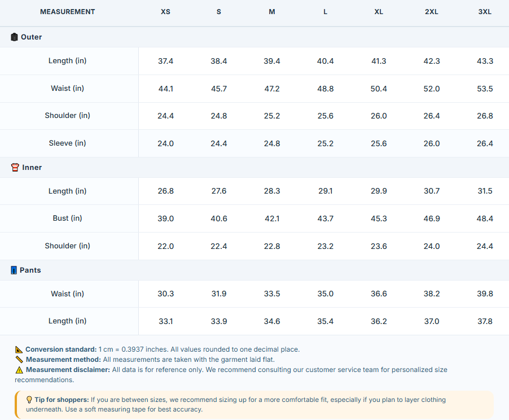This screenshot has width=509, height=420.
Task: Click the MEASUREMENT column header
Action: 68,12
